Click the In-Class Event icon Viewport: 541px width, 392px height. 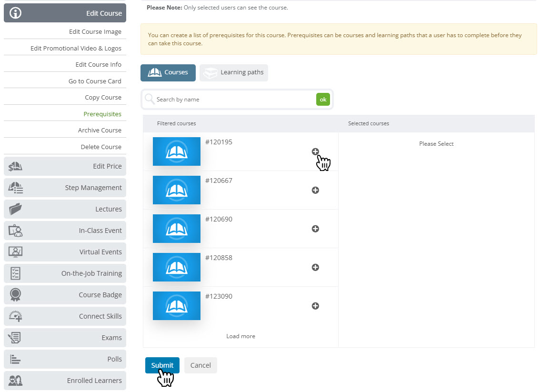(x=15, y=231)
